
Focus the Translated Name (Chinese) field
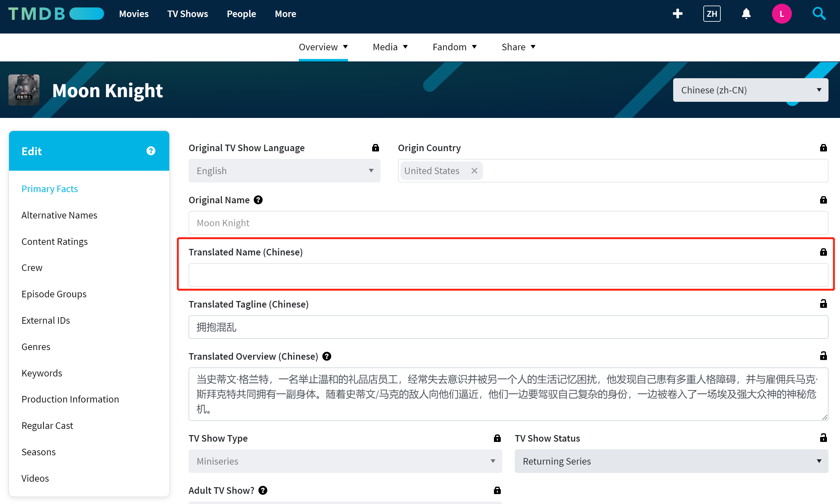[x=508, y=275]
